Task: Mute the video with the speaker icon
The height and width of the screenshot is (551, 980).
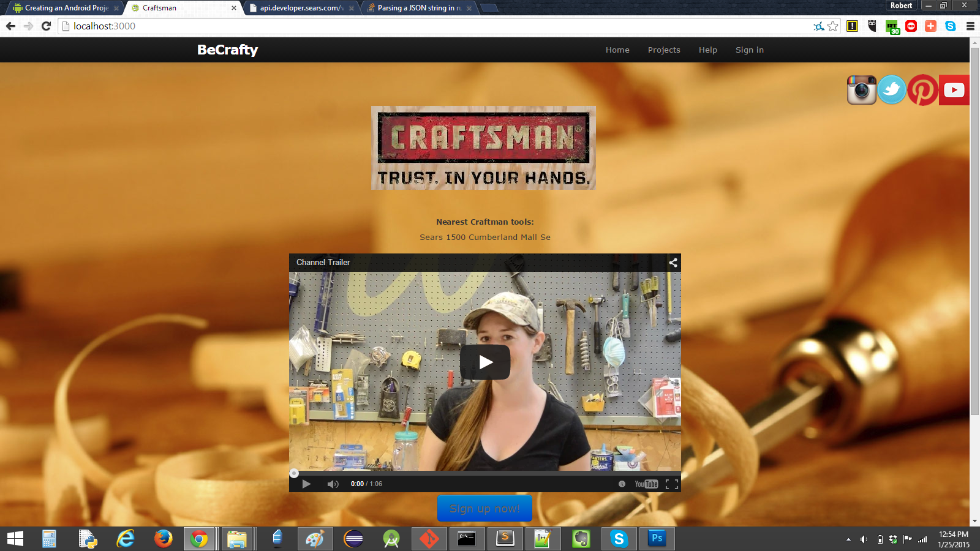Action: point(333,484)
